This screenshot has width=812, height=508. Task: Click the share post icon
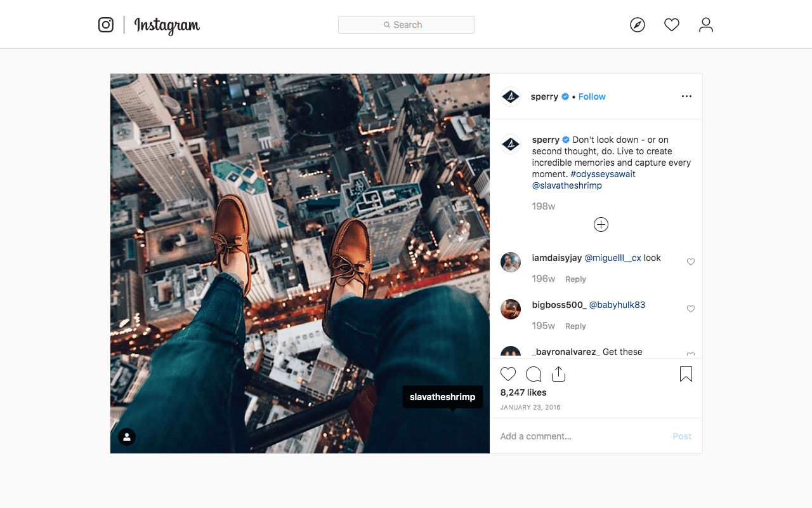point(558,374)
